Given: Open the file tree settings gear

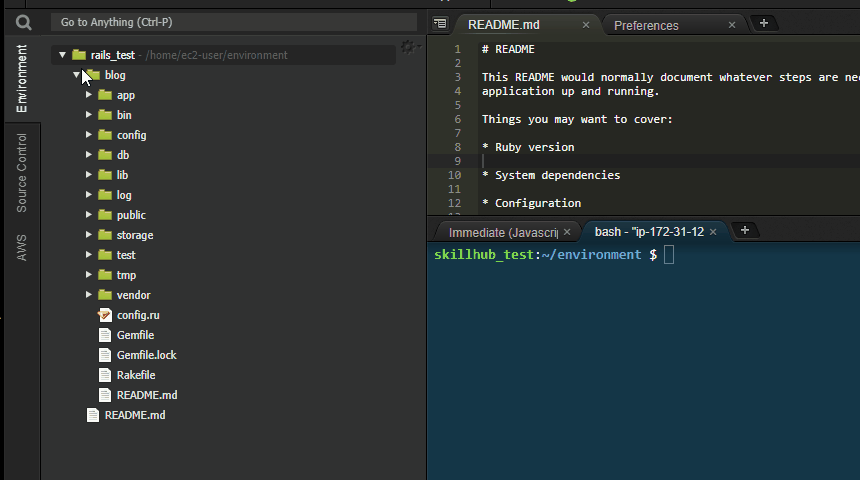Looking at the screenshot, I should 408,47.
